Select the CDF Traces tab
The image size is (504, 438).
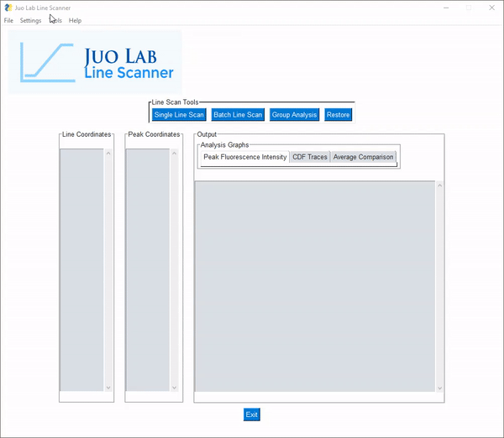[x=310, y=157]
